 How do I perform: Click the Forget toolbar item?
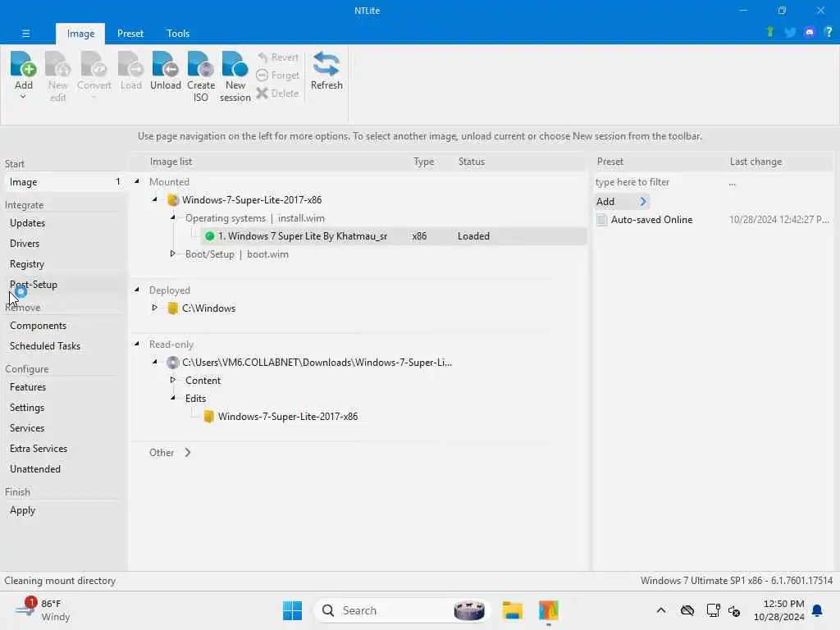coord(277,75)
